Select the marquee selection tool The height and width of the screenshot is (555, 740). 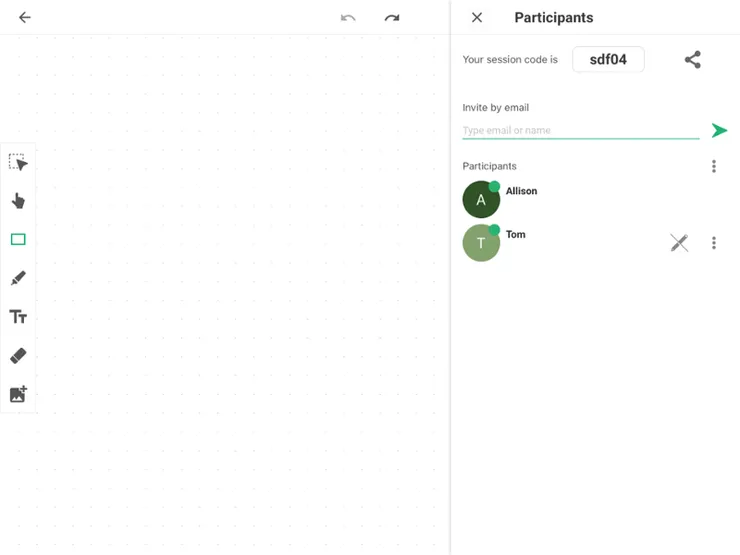(18, 162)
